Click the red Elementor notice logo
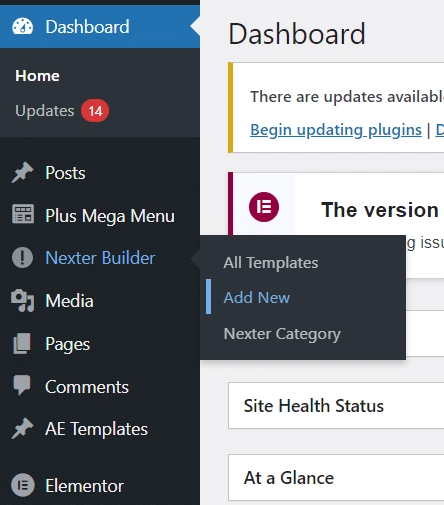This screenshot has width=444, height=505. [x=264, y=207]
